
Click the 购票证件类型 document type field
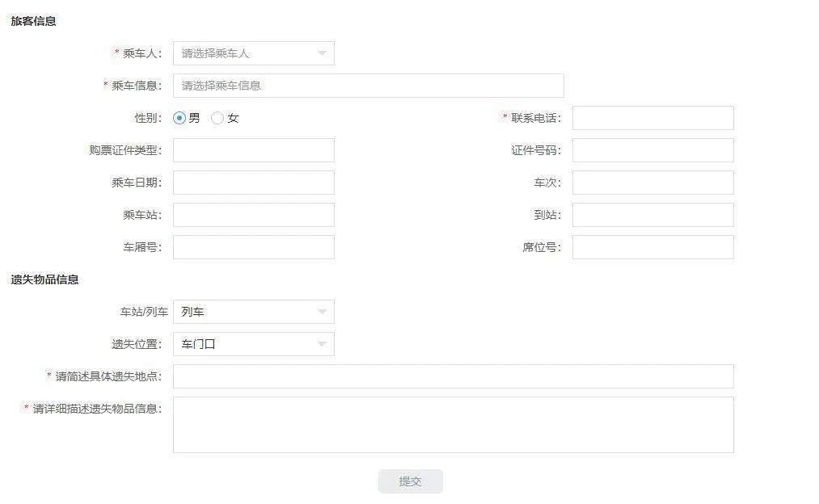253,149
